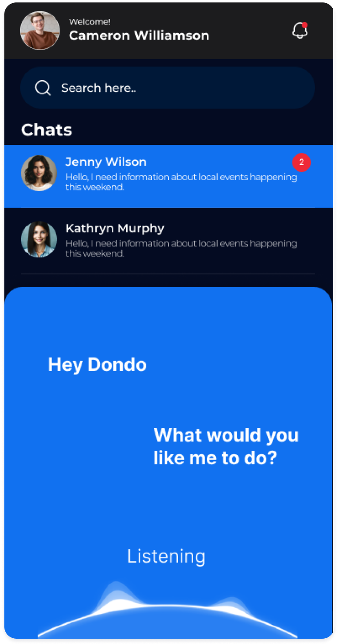Tap "What would you like me to do?"
The height and width of the screenshot is (644, 338).
coord(226,446)
